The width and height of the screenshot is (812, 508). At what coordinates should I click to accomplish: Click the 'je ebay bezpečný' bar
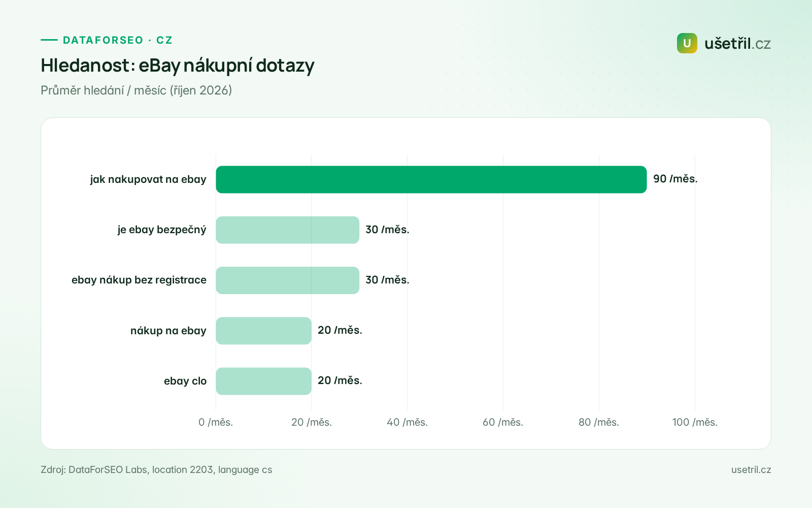click(287, 230)
